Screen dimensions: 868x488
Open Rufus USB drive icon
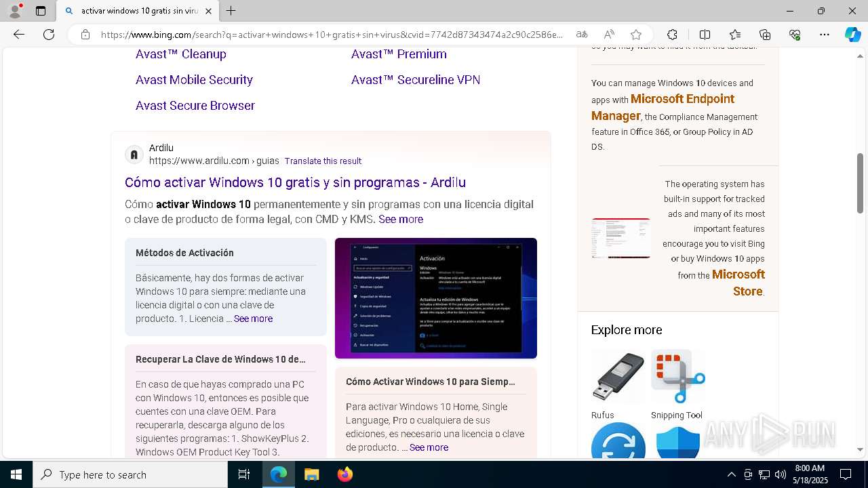point(618,377)
